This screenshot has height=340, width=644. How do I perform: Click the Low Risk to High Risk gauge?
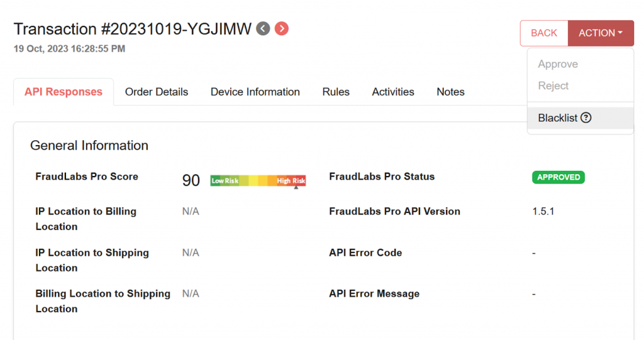click(258, 180)
